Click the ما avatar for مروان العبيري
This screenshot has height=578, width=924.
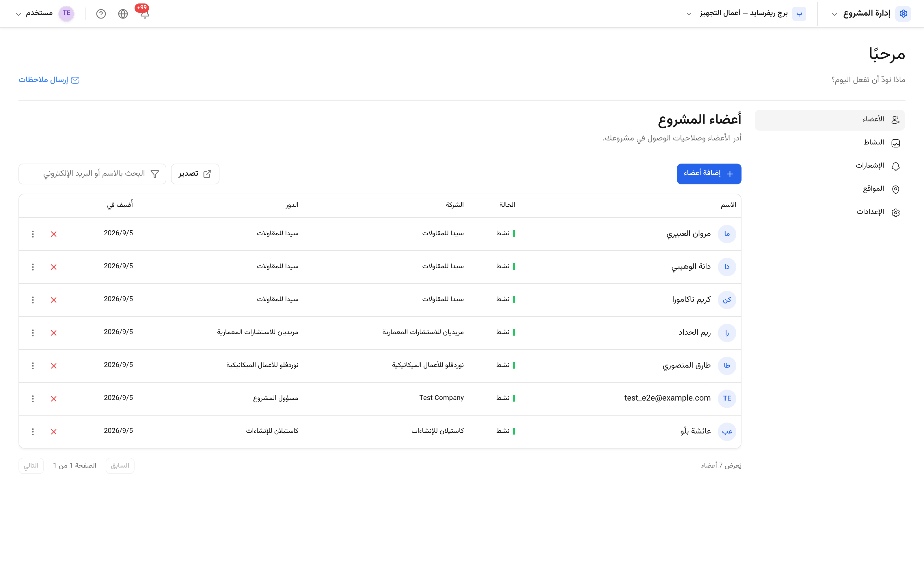click(727, 234)
